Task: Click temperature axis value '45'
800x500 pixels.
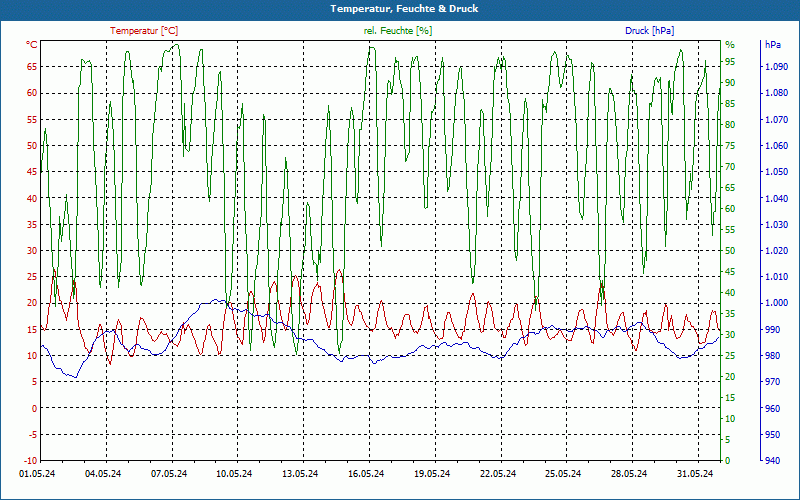Action: point(32,172)
